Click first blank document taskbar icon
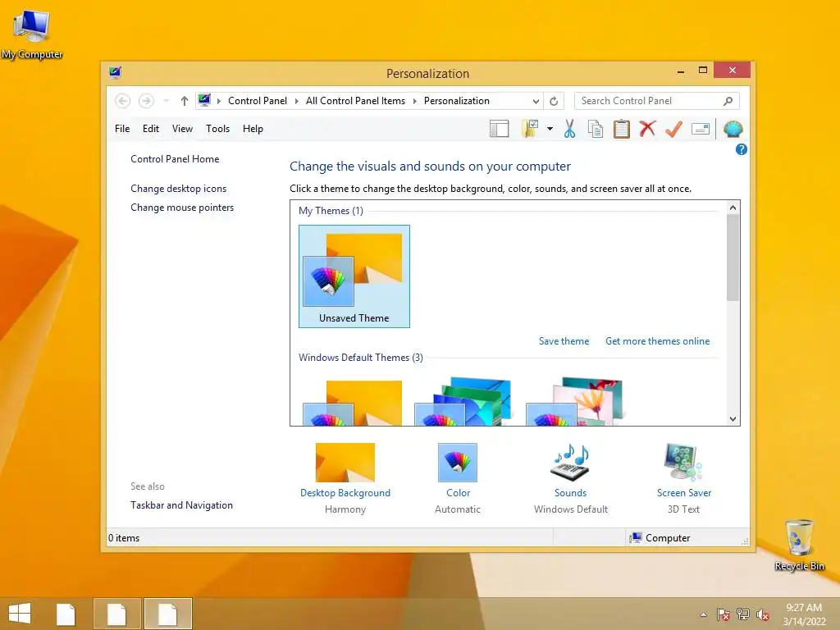Screen dimensions: 840x630 [66, 614]
